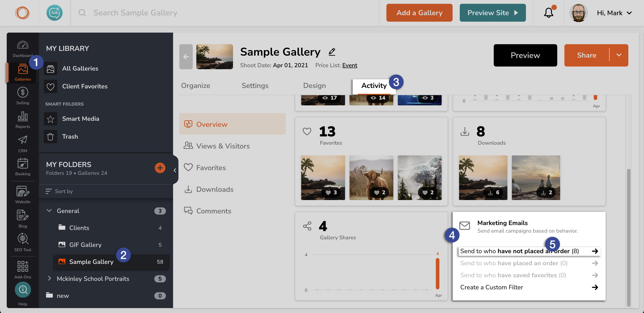Open the SEO Tool

23,242
